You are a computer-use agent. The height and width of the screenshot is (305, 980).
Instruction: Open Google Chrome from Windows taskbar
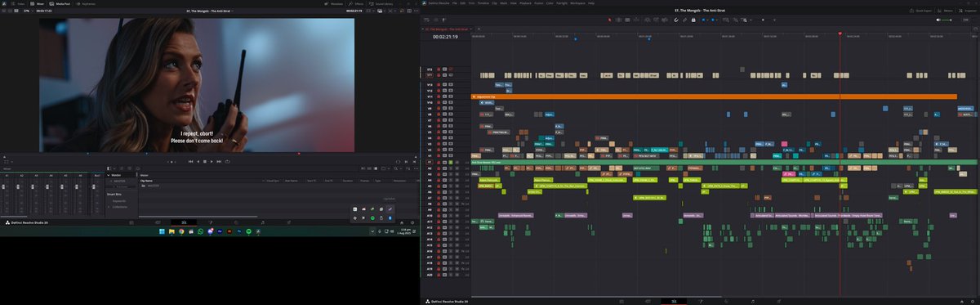tap(181, 231)
